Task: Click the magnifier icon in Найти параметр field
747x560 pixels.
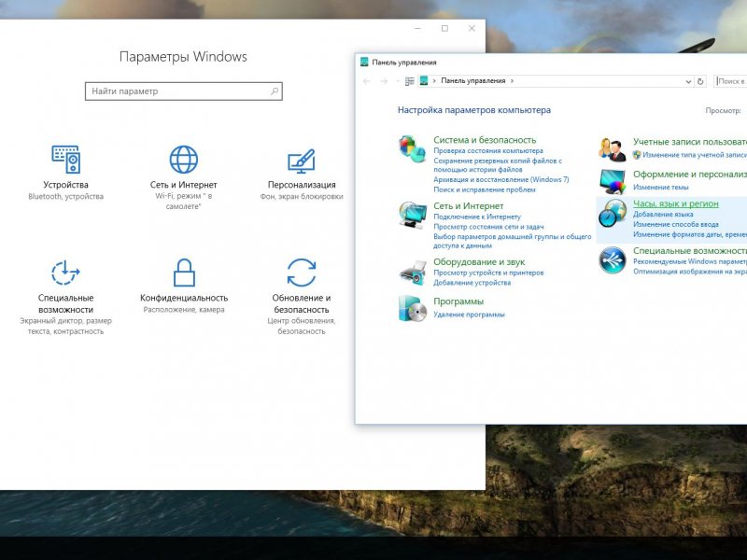Action: 275,91
